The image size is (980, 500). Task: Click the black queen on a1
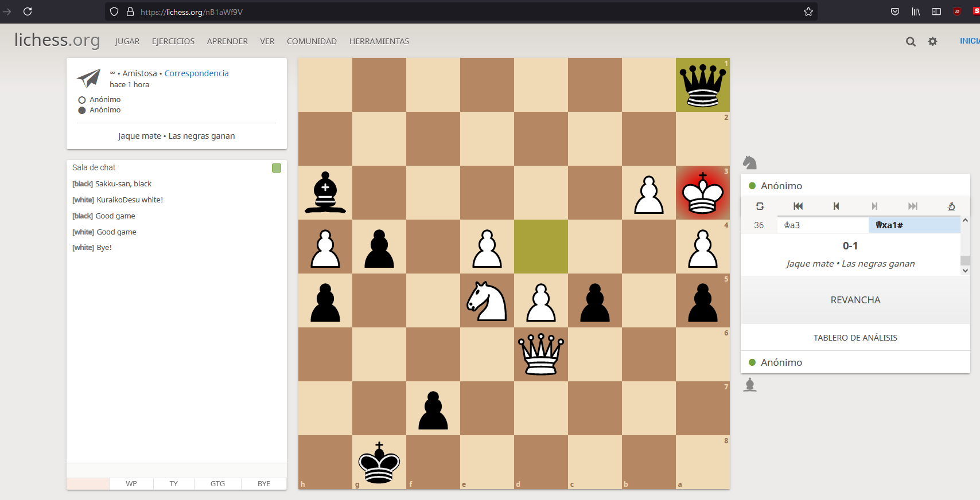(702, 85)
